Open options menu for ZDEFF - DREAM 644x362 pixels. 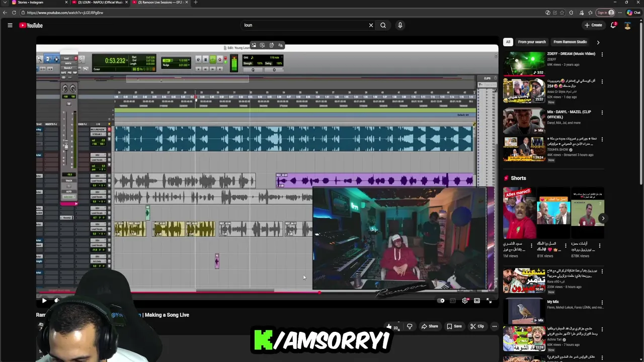pyautogui.click(x=602, y=54)
